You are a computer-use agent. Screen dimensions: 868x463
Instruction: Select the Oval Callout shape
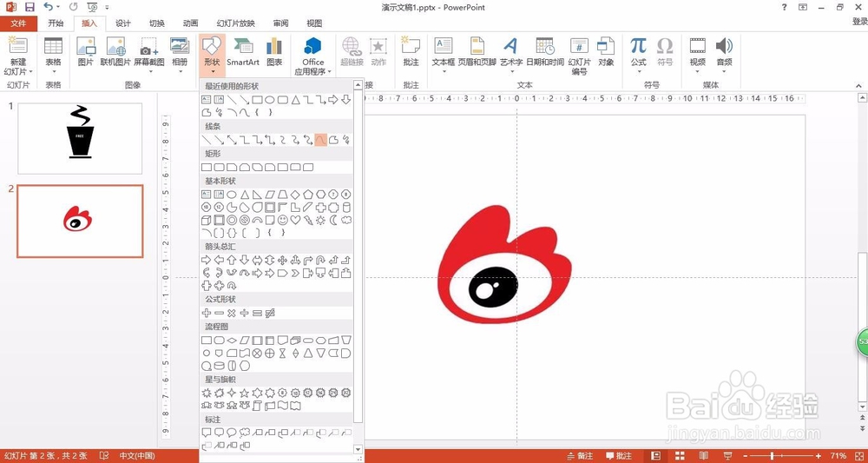pos(232,433)
